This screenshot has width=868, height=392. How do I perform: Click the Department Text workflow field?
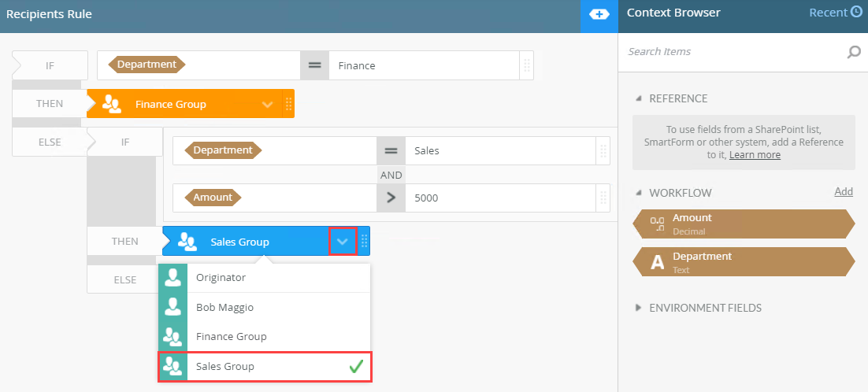[744, 261]
